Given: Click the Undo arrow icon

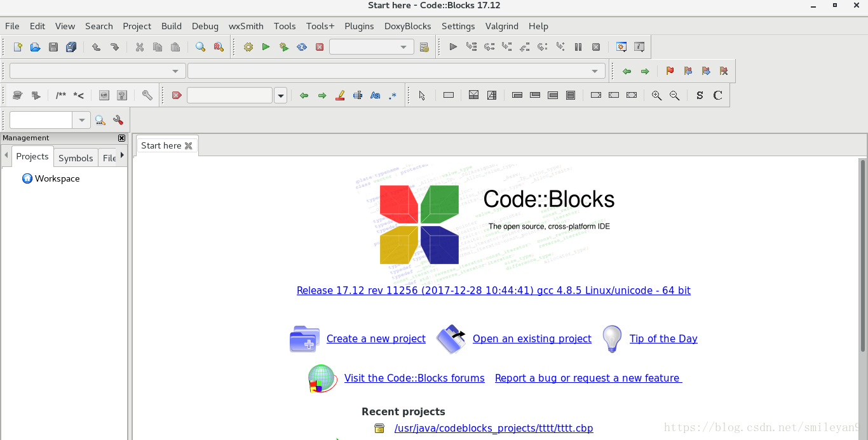Looking at the screenshot, I should 97,47.
